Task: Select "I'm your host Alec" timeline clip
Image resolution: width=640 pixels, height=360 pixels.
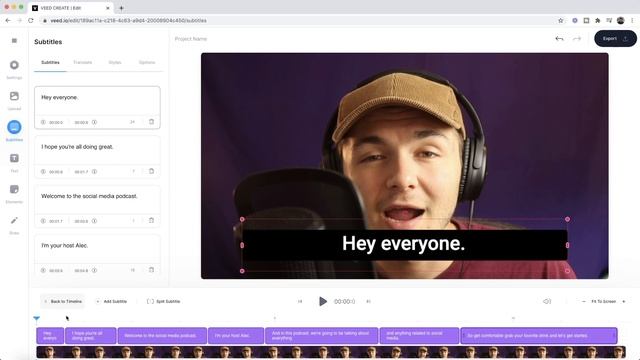Action: [236, 336]
